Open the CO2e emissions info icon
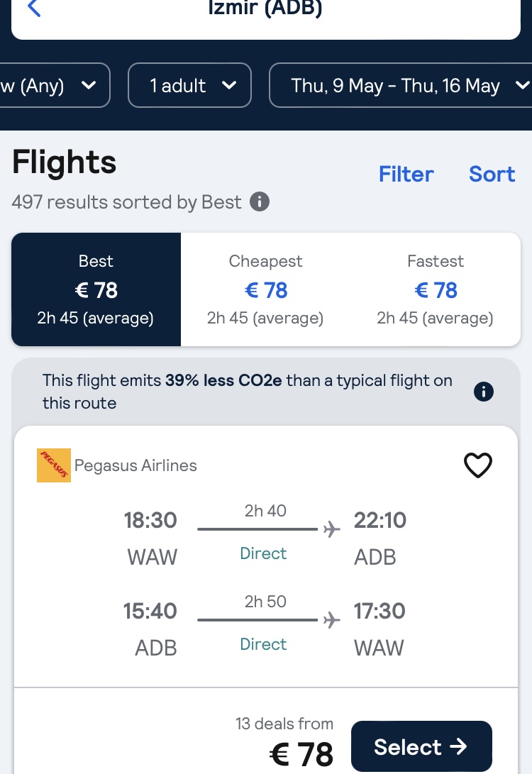 pyautogui.click(x=483, y=392)
